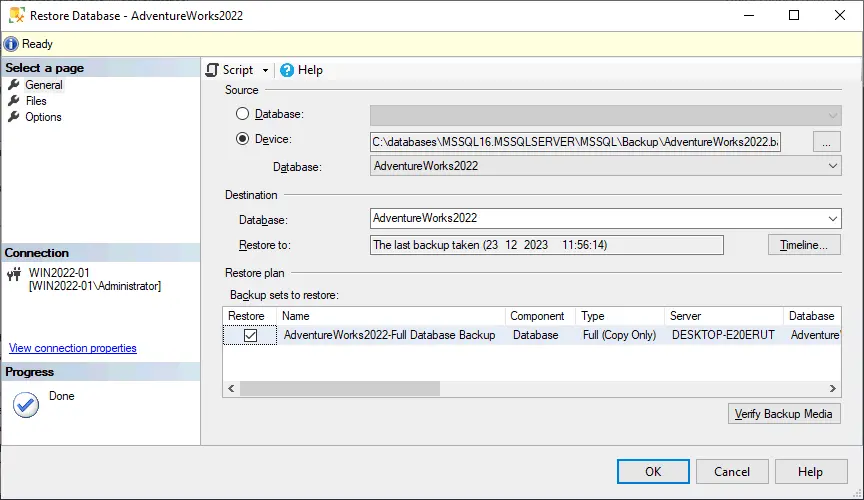The width and height of the screenshot is (864, 500).
Task: Click the 'WIN2022-01' connection text
Action: [x=59, y=273]
